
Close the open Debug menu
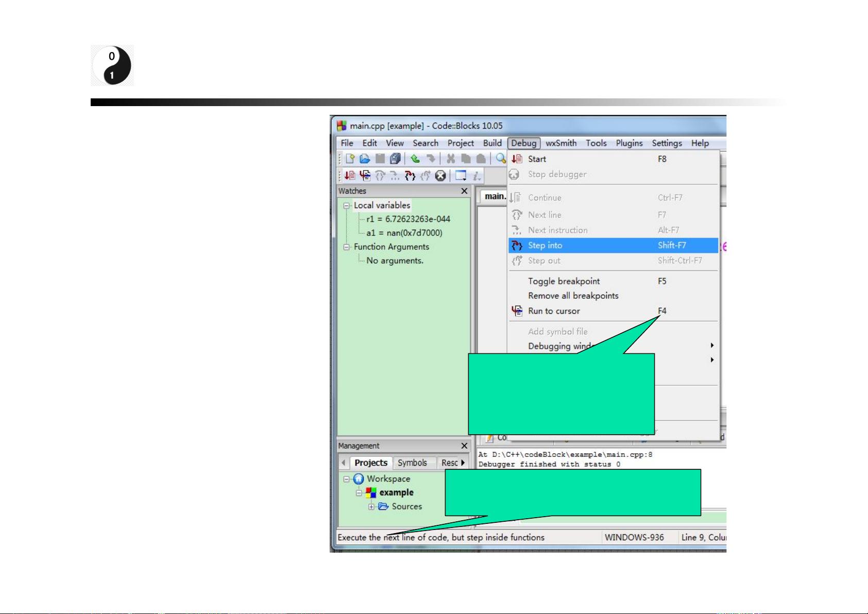click(x=524, y=143)
